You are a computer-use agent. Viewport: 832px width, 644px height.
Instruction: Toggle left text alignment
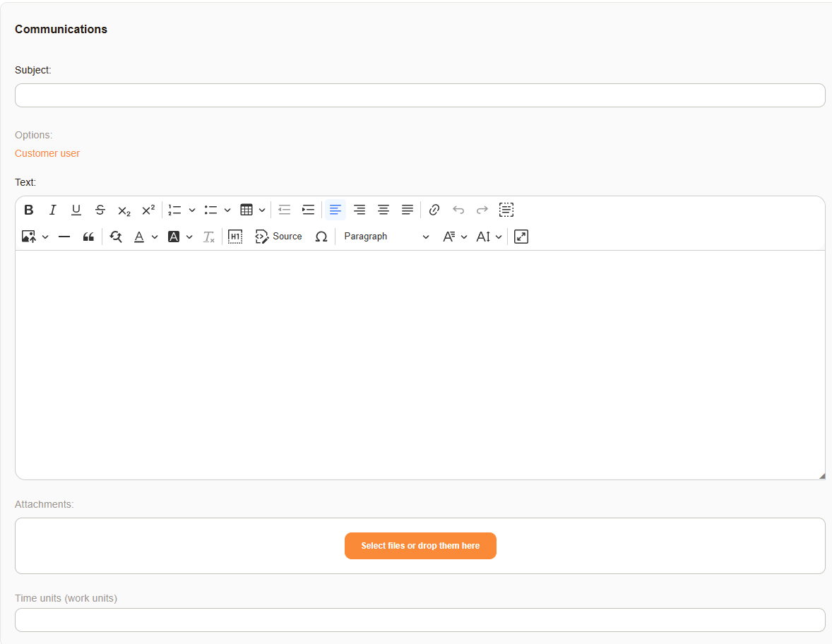click(x=335, y=210)
